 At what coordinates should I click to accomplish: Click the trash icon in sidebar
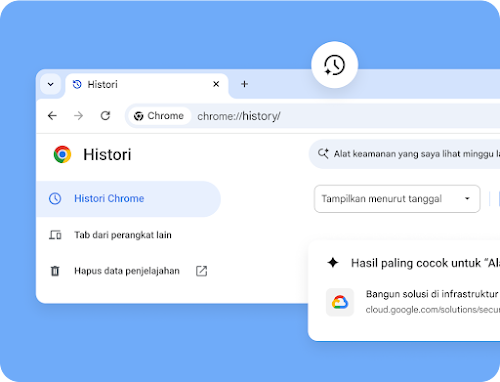point(55,271)
